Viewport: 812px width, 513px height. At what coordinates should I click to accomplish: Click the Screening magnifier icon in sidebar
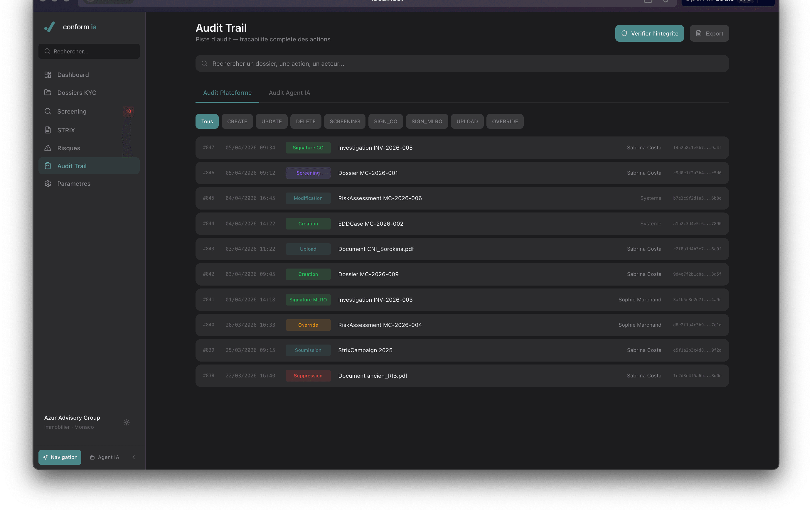48,111
